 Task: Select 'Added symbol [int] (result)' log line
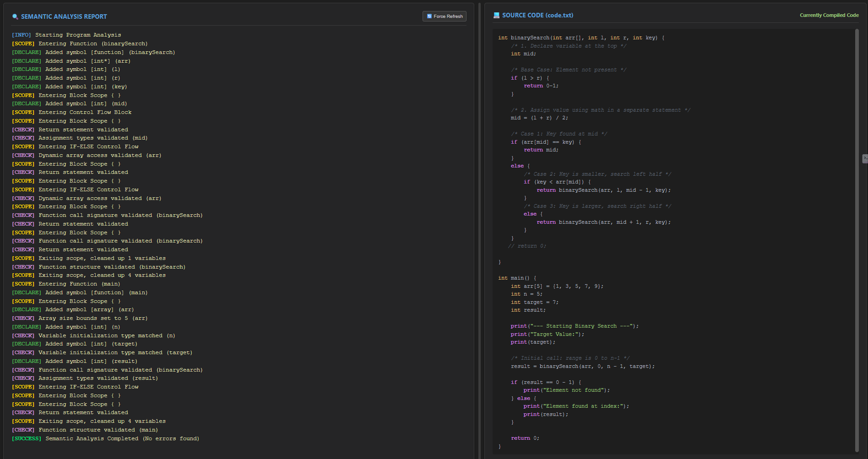pos(75,361)
